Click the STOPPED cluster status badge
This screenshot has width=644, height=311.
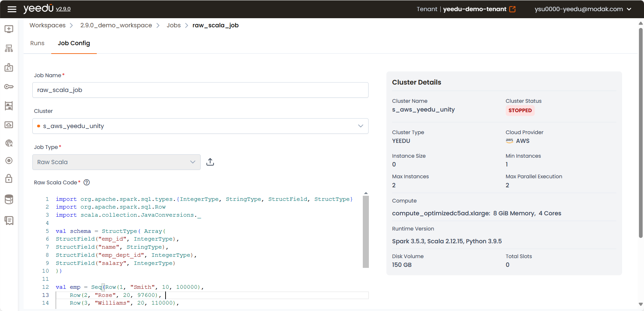[520, 111]
